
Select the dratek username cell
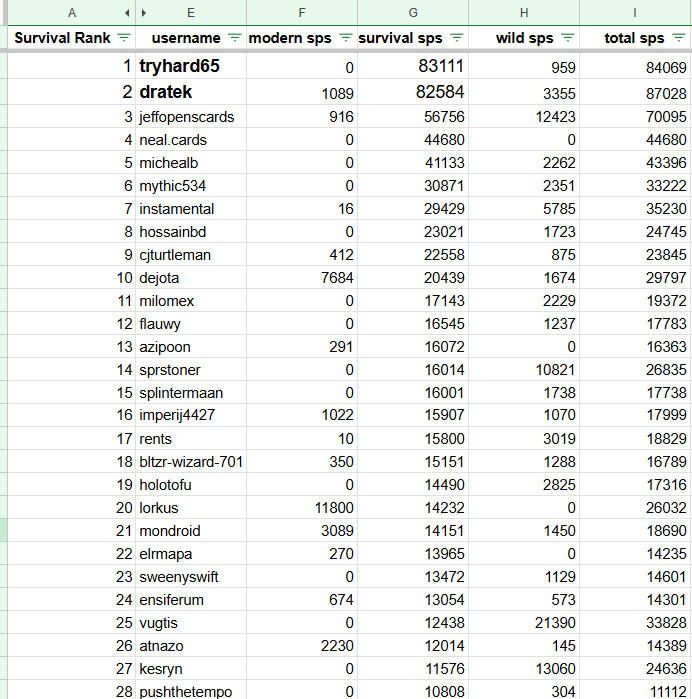click(x=191, y=92)
